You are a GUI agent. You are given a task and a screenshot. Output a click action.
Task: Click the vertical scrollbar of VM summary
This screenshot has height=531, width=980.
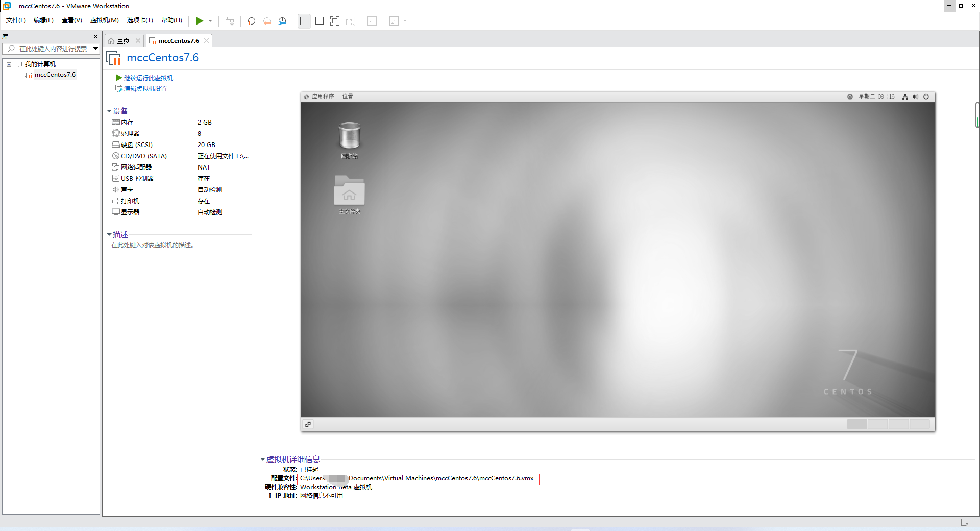977,115
